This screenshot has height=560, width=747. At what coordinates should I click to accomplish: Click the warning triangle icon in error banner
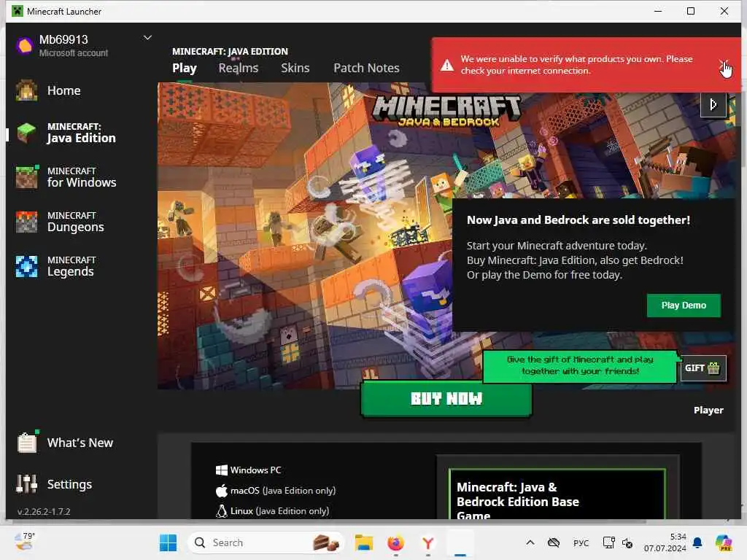(x=447, y=65)
